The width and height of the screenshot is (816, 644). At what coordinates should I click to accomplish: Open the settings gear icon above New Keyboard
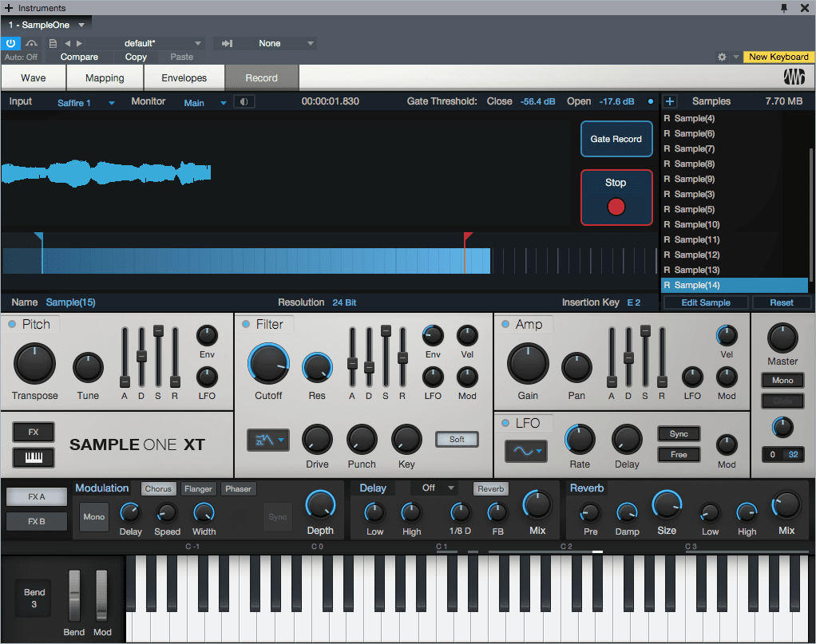[x=722, y=57]
